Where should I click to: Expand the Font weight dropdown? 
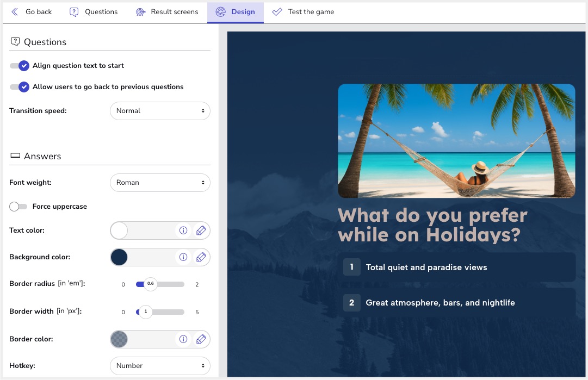coord(160,183)
